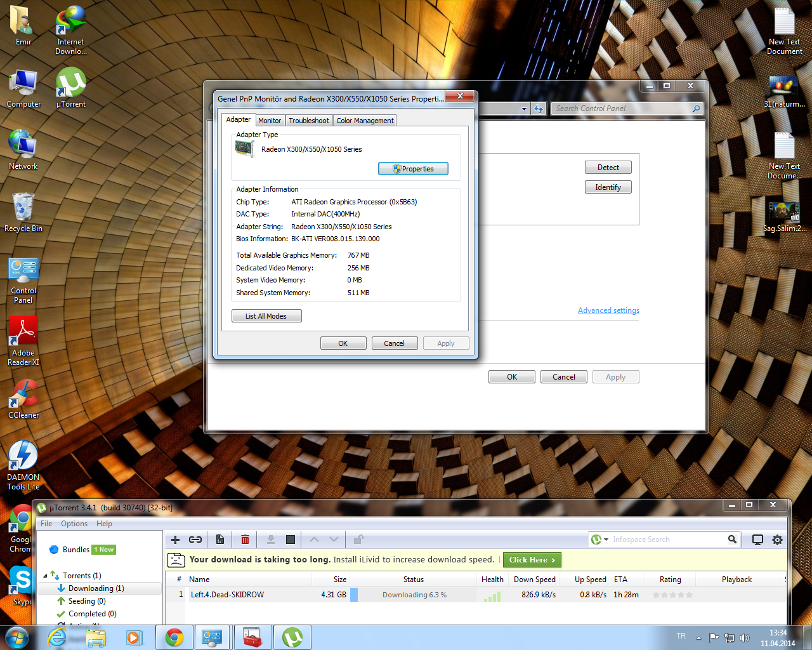The height and width of the screenshot is (650, 812).
Task: Cancel the adapter properties dialog
Action: point(395,343)
